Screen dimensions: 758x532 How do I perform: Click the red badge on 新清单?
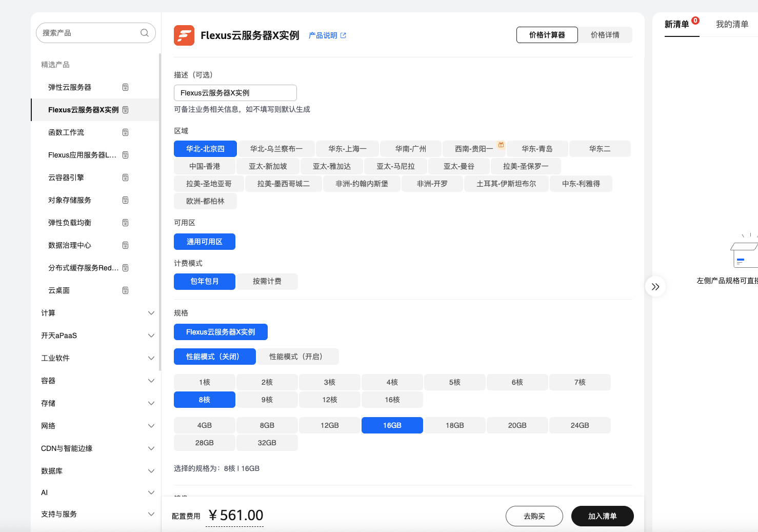[x=695, y=21]
